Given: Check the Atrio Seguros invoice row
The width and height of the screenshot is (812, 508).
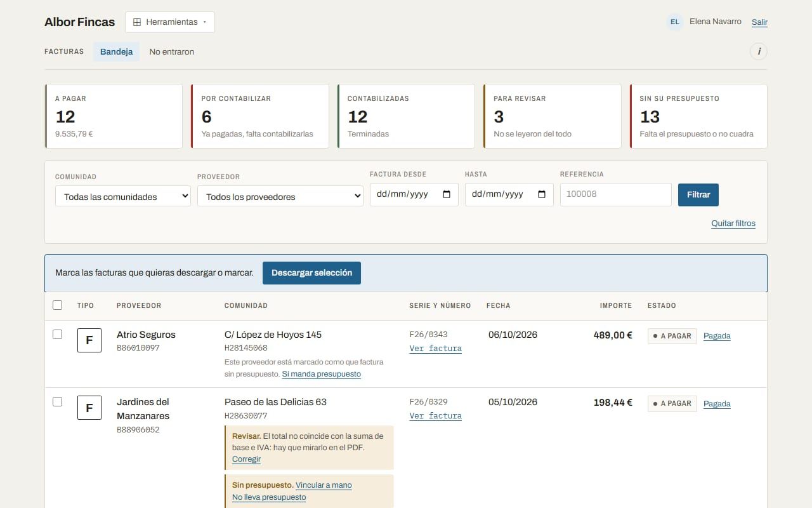Looking at the screenshot, I should tap(58, 335).
